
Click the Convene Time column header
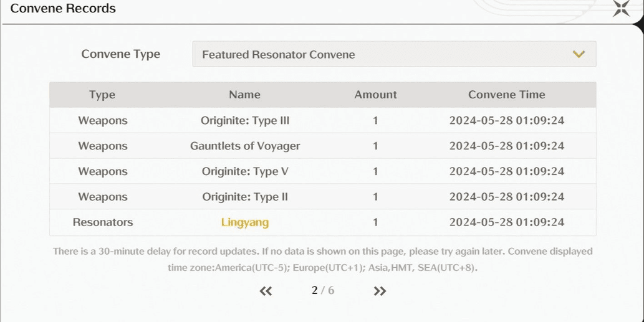(506, 95)
